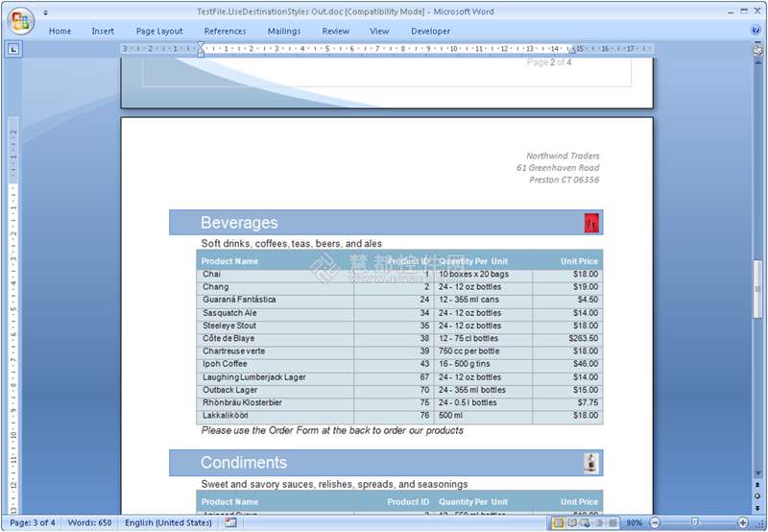Open the Zoom dialog via 90% label
The image size is (768, 532).
[634, 522]
